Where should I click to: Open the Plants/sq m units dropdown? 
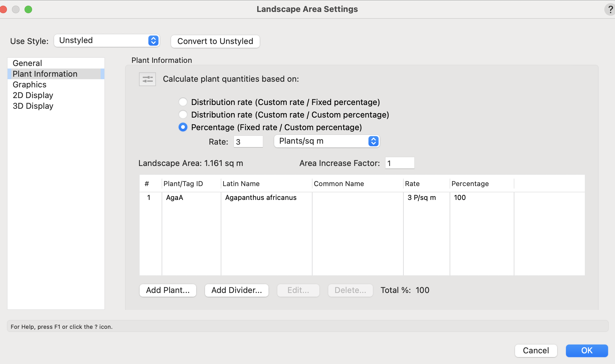pos(327,141)
